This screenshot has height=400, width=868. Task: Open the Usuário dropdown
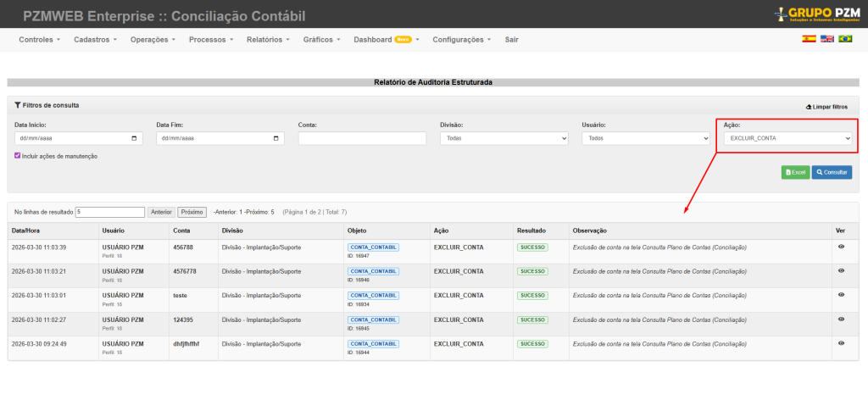pos(645,138)
